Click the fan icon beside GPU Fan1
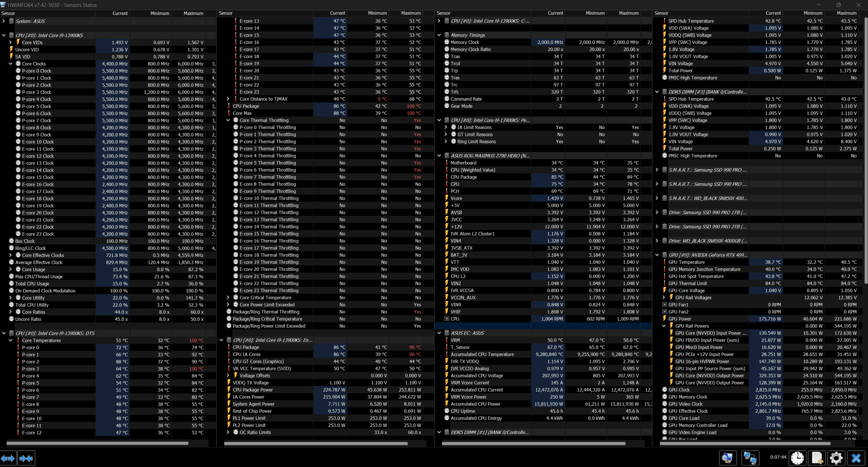The width and height of the screenshot is (868, 467). [664, 305]
